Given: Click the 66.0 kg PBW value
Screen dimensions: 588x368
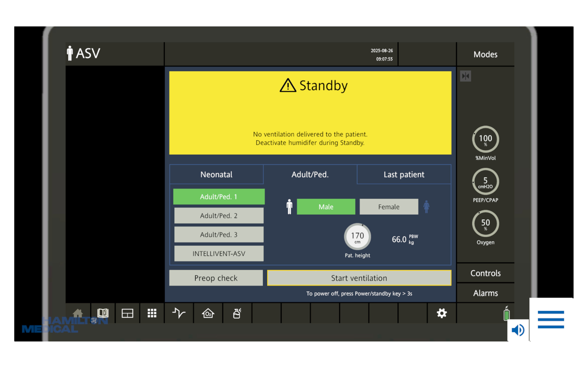Looking at the screenshot, I should [x=405, y=239].
